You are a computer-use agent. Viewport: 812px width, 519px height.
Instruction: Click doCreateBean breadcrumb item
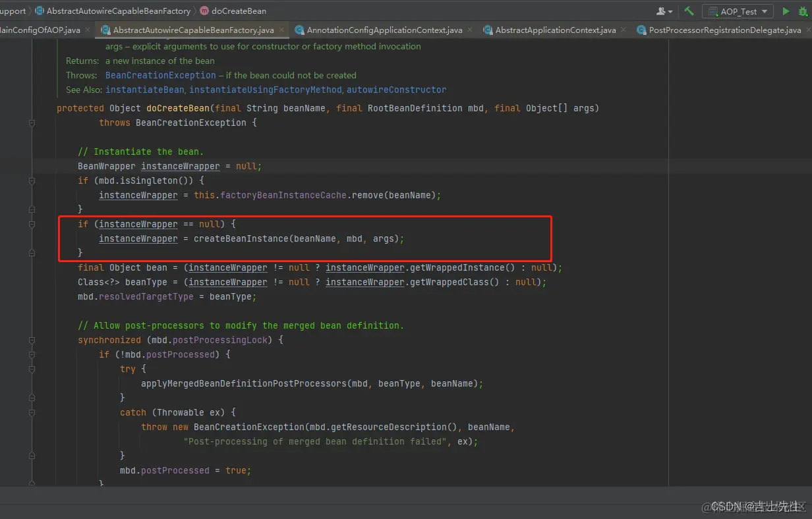point(239,11)
